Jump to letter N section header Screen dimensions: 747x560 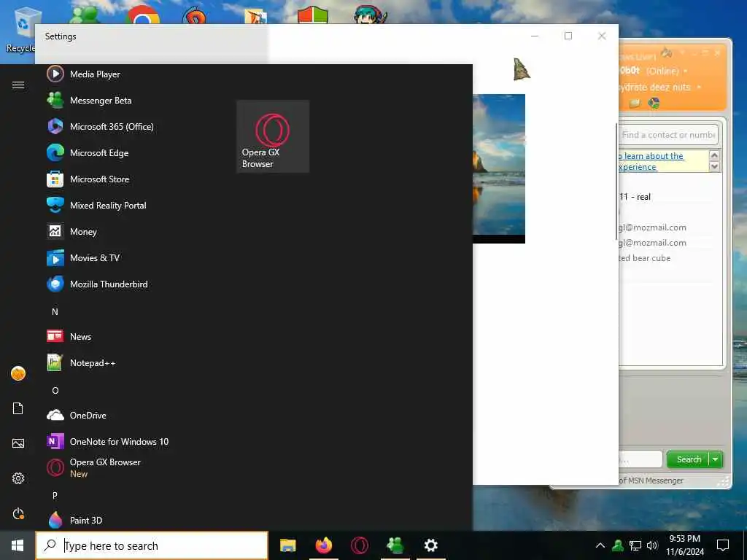(x=55, y=312)
